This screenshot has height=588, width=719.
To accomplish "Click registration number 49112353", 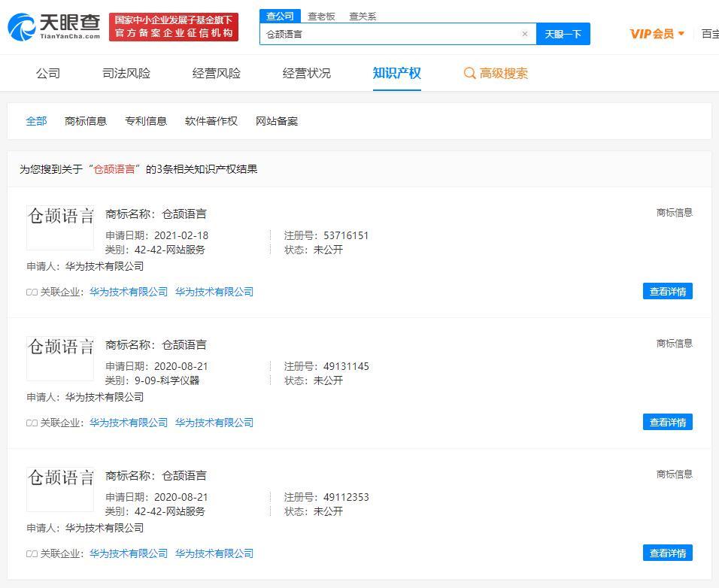I will click(x=346, y=497).
